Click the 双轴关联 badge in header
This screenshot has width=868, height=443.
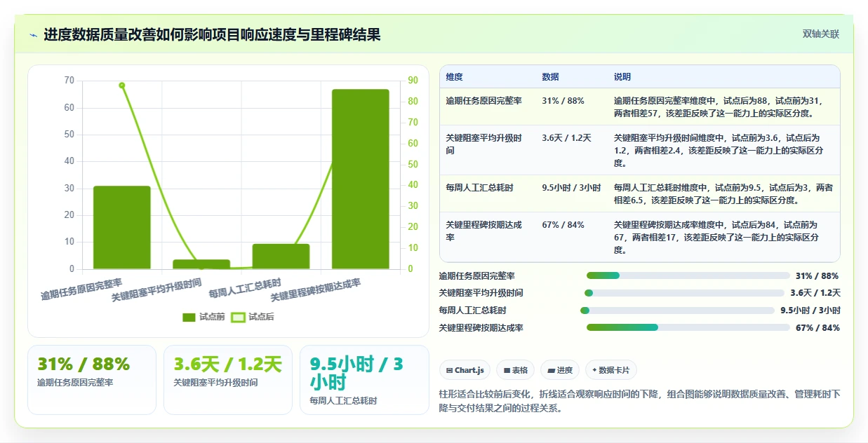[x=821, y=34]
